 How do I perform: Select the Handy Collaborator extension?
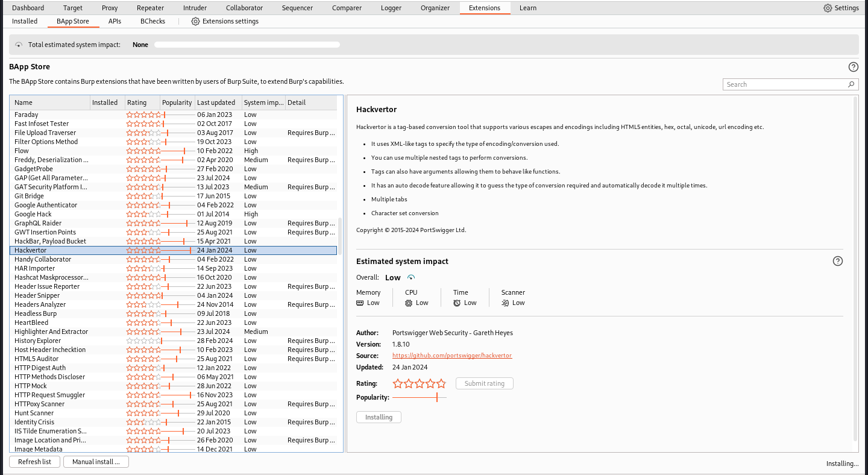[x=174, y=259]
